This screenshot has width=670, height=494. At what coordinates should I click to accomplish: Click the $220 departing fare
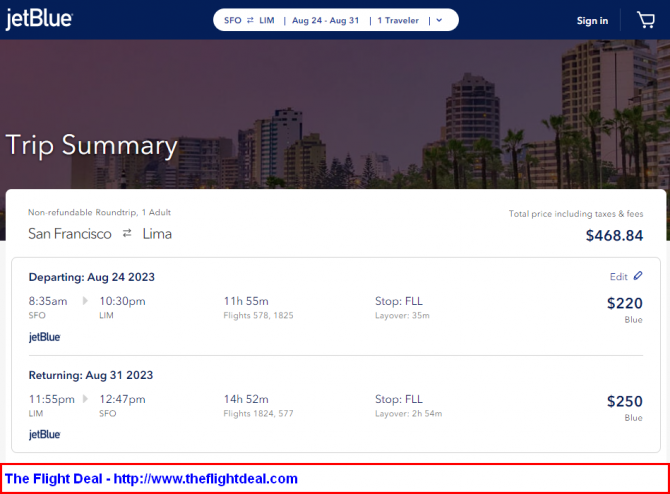click(625, 303)
